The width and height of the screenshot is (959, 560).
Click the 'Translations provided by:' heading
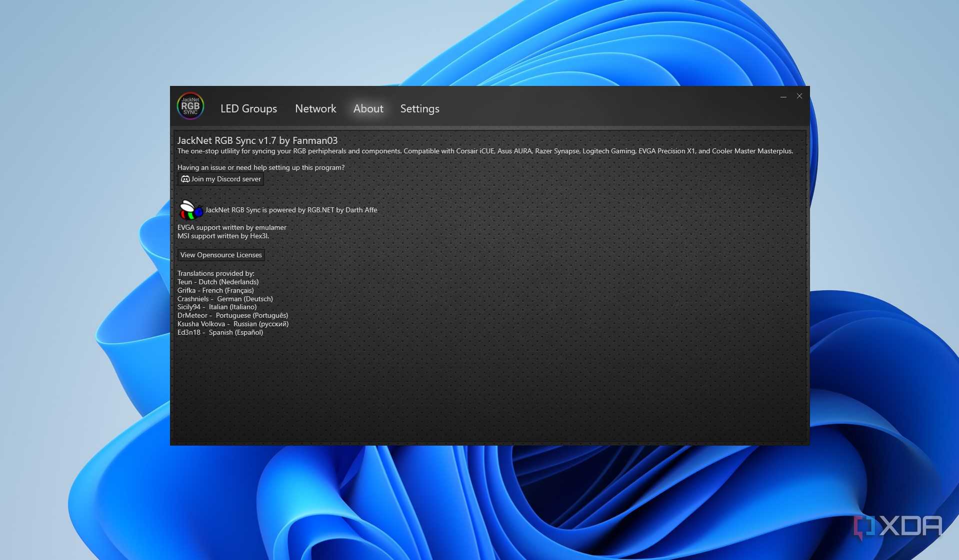click(216, 273)
